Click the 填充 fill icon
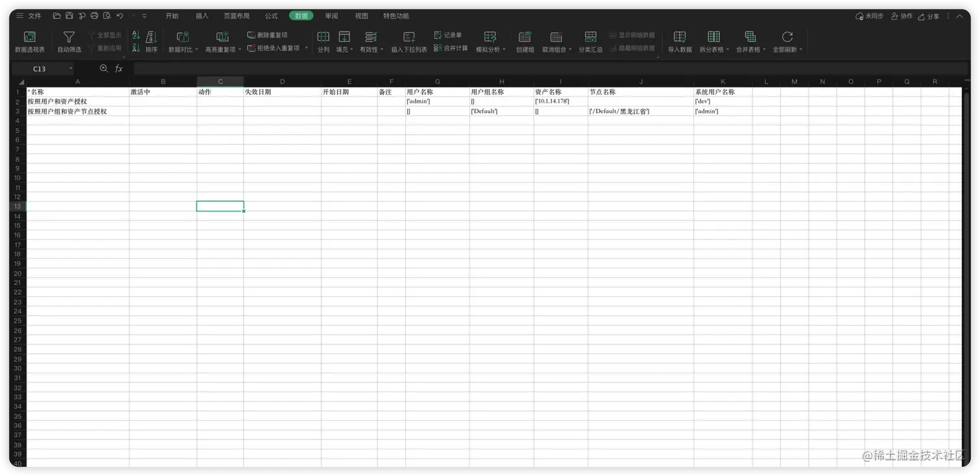Viewport: 980px width, 476px height. [344, 37]
